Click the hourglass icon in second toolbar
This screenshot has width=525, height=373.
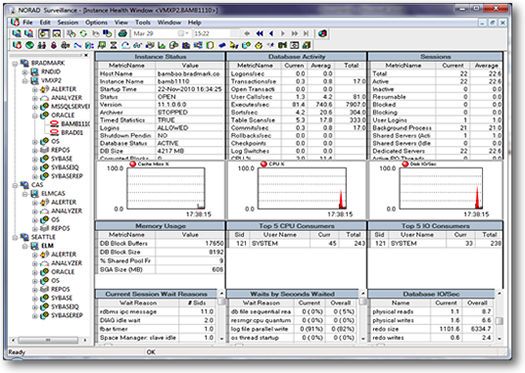pos(114,45)
